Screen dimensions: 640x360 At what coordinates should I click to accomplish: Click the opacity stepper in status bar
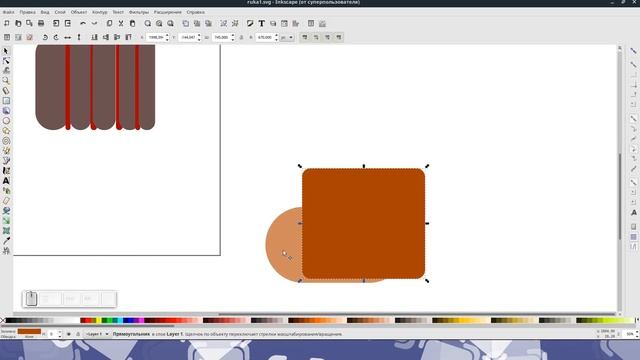[x=60, y=334]
